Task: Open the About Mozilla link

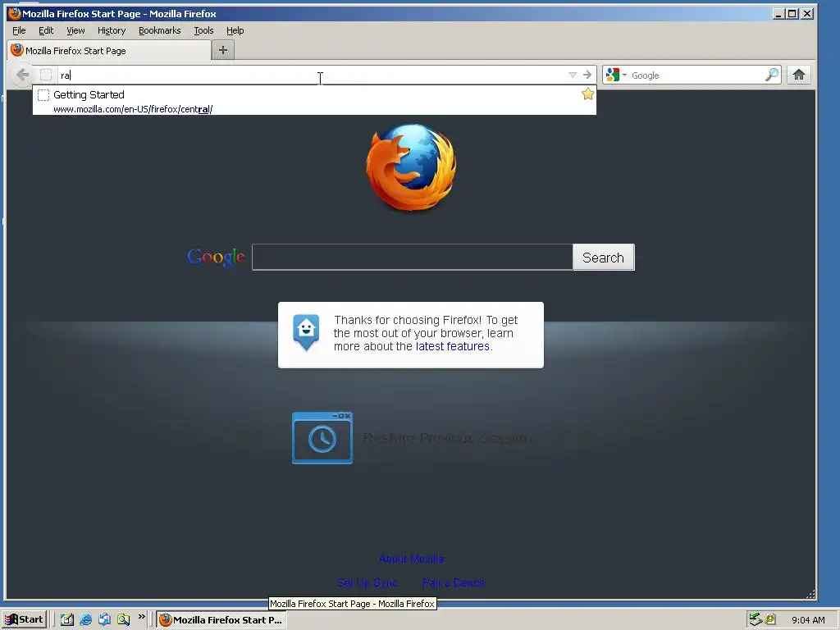Action: pos(411,559)
